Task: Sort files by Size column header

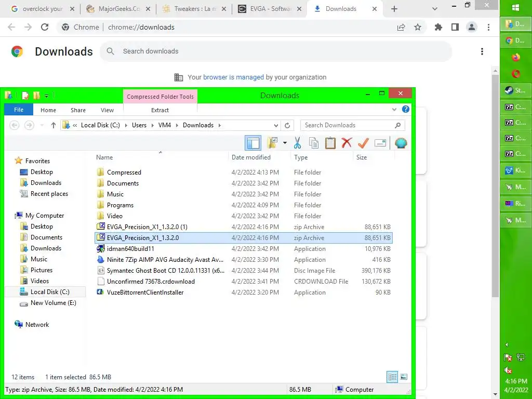Action: coord(362,157)
